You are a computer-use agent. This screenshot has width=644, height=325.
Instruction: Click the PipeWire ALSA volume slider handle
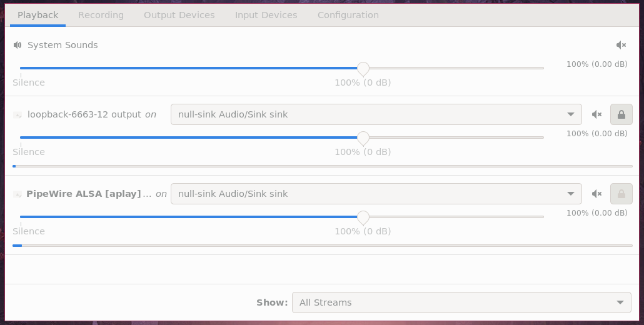363,217
